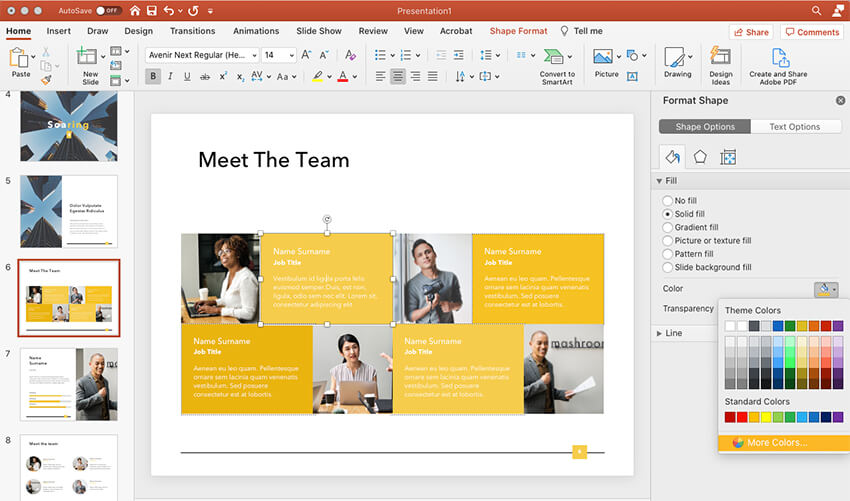This screenshot has height=501, width=850.
Task: Click the Home icon in title bar
Action: point(135,10)
